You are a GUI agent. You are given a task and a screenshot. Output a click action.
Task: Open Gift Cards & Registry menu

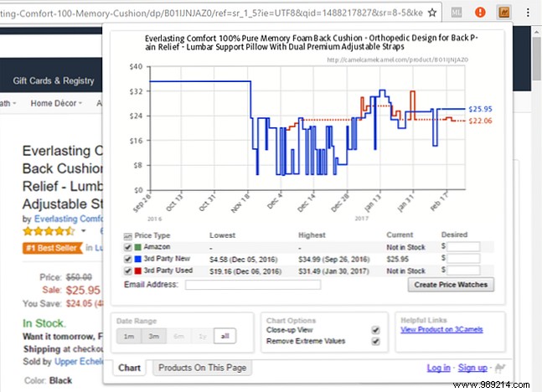click(x=54, y=81)
